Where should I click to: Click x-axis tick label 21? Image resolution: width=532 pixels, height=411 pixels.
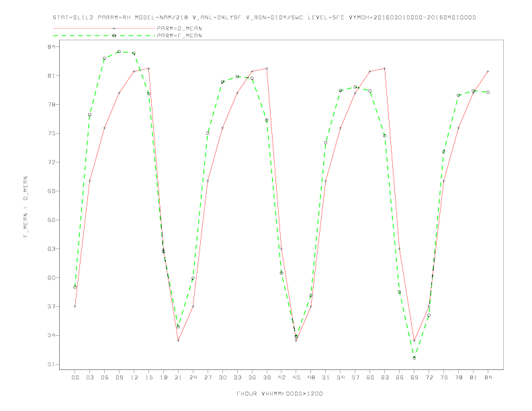178,377
